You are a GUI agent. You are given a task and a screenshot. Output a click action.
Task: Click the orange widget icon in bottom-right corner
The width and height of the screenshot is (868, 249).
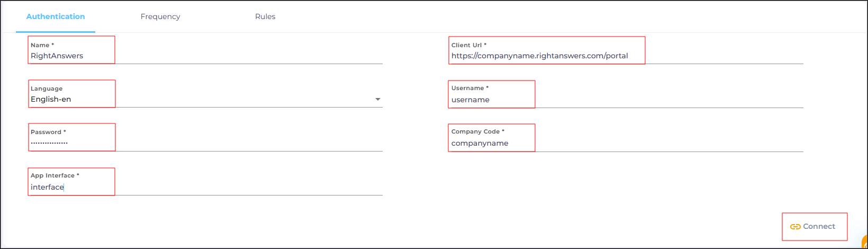pos(865,243)
